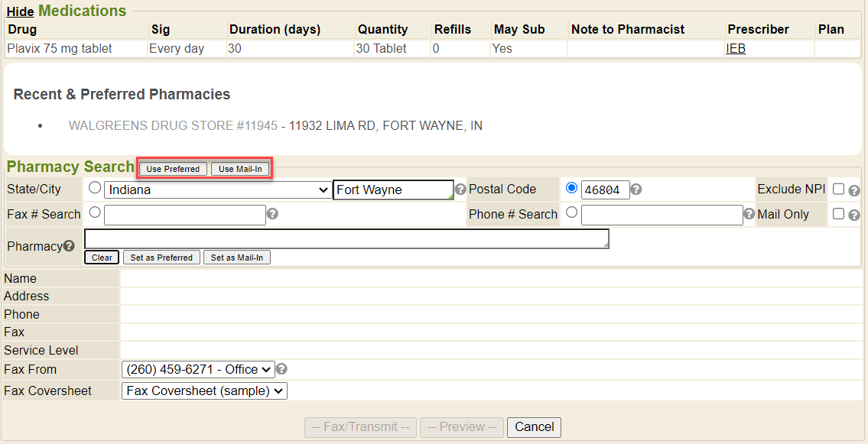868x444 pixels.
Task: Open the IEB prescriber link
Action: [x=736, y=48]
